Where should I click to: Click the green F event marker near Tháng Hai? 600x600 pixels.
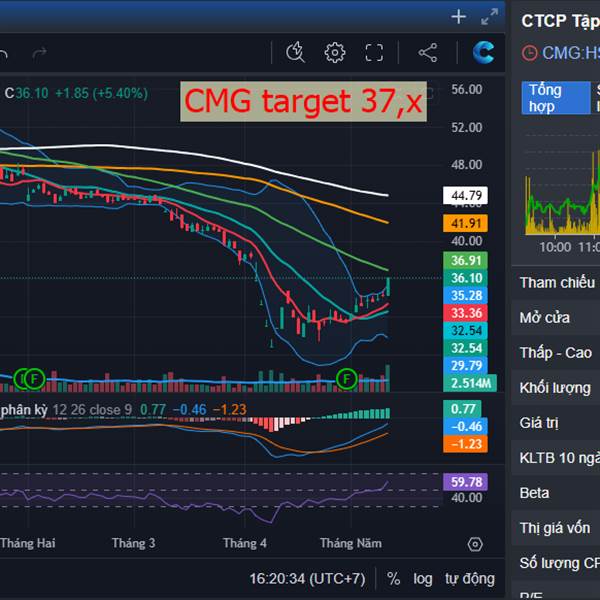[x=34, y=379]
